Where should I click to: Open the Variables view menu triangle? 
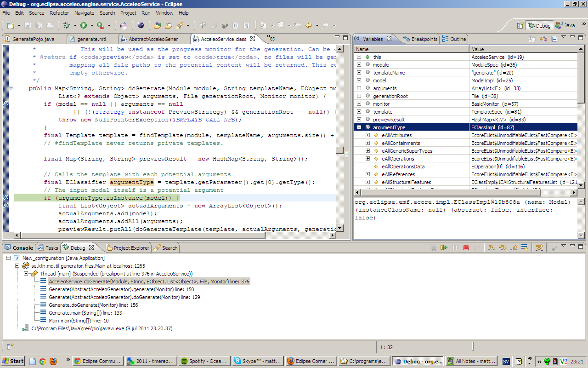pyautogui.click(x=564, y=37)
